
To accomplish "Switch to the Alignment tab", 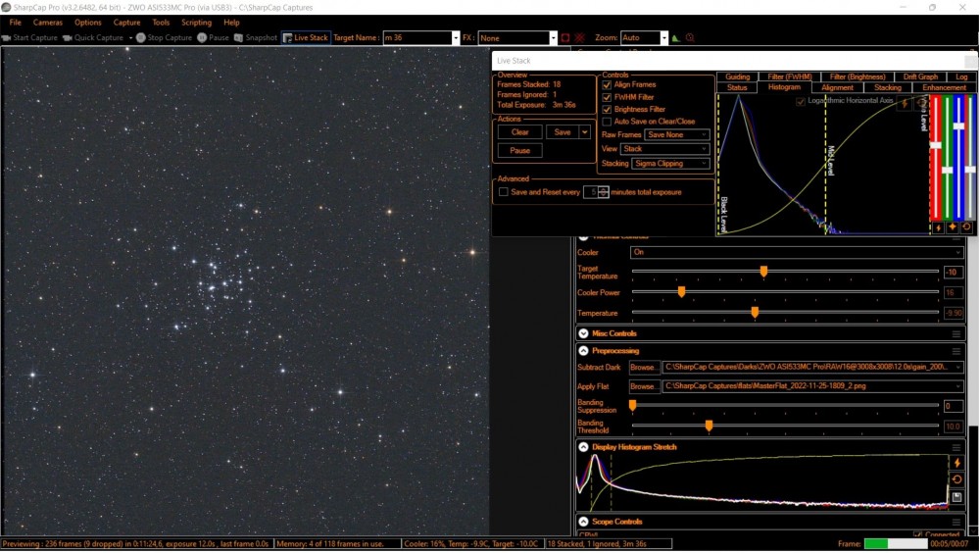I will coord(837,87).
